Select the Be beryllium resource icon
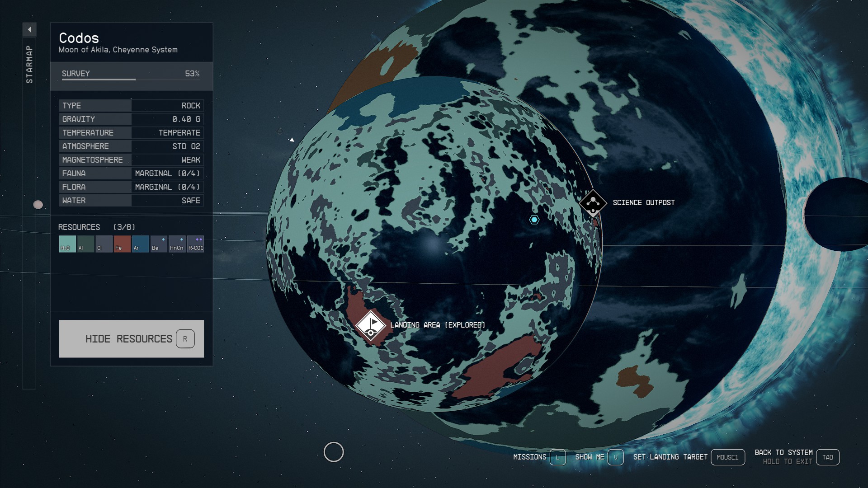Screen dimensions: 868x488 (158, 244)
